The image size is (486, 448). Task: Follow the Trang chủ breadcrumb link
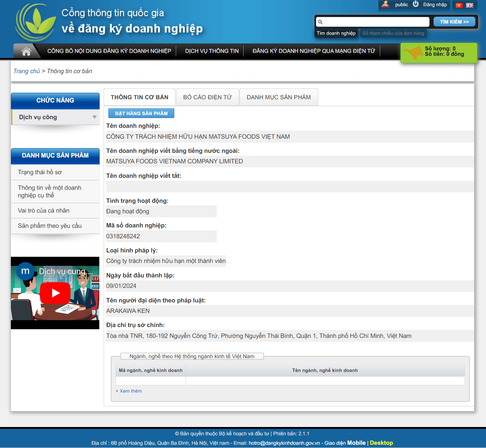pyautogui.click(x=26, y=71)
